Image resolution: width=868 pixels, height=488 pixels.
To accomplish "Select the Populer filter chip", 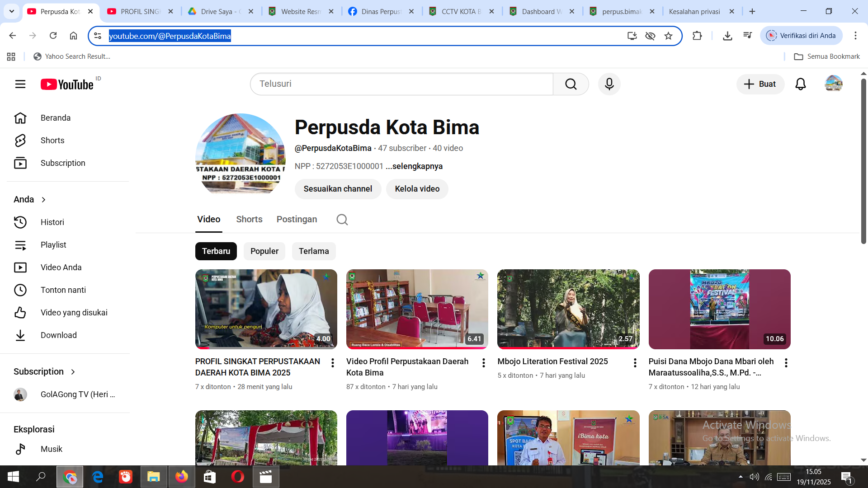I will tap(264, 251).
